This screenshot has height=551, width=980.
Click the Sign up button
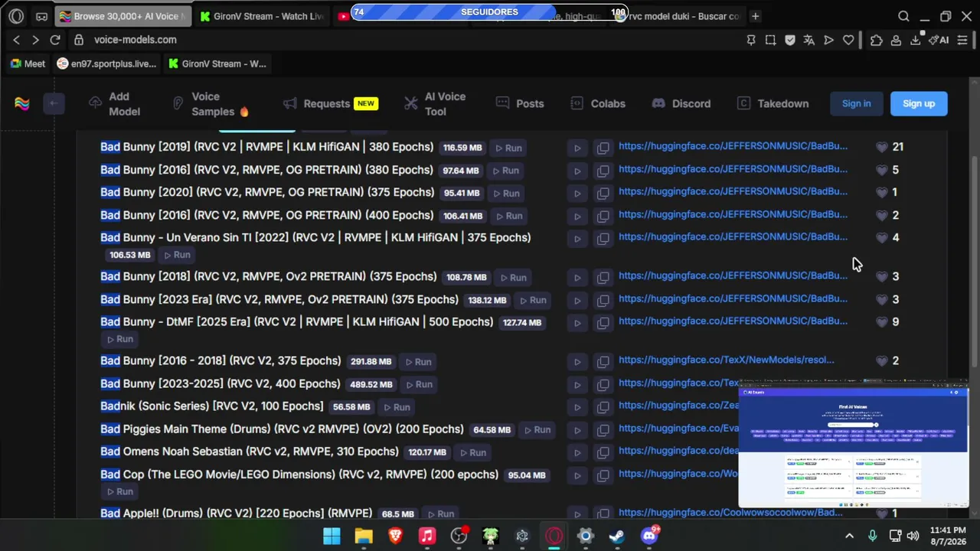(x=919, y=103)
